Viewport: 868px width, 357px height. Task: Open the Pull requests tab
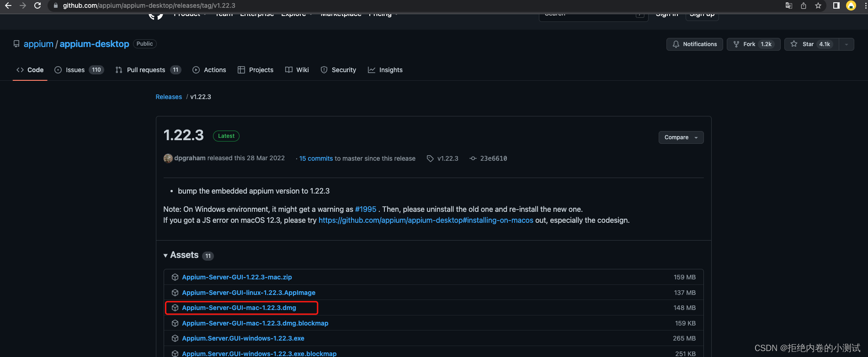tap(148, 70)
